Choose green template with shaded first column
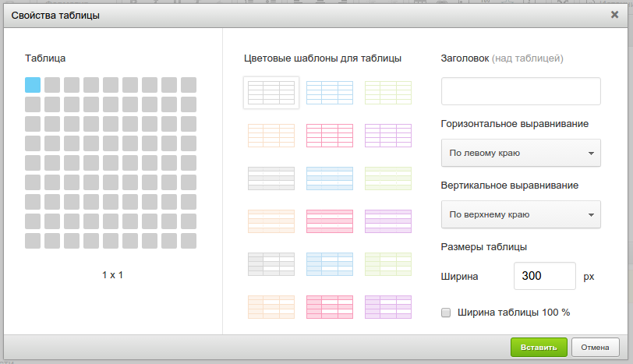Screen dimensions: 633x364 click(388, 264)
